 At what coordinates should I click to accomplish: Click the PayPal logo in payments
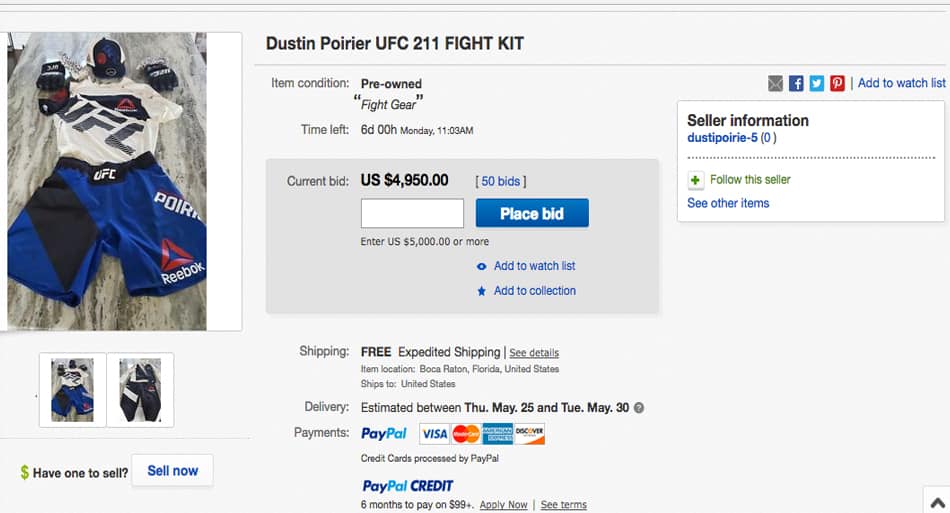(x=384, y=434)
